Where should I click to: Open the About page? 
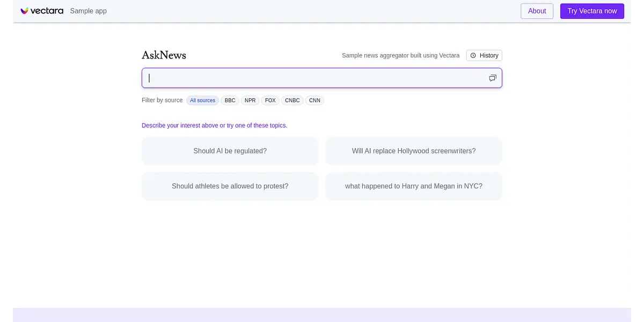[537, 11]
